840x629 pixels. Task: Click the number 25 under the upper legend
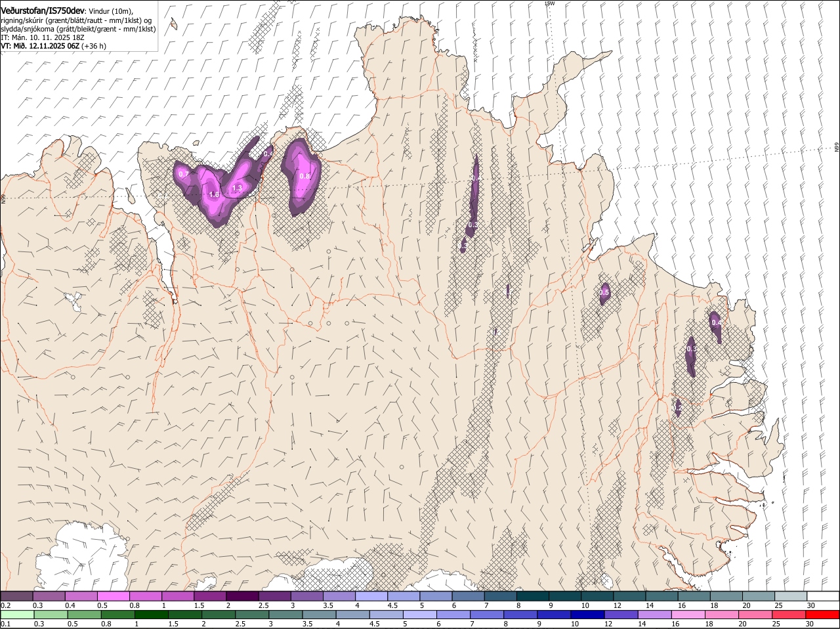coord(778,605)
